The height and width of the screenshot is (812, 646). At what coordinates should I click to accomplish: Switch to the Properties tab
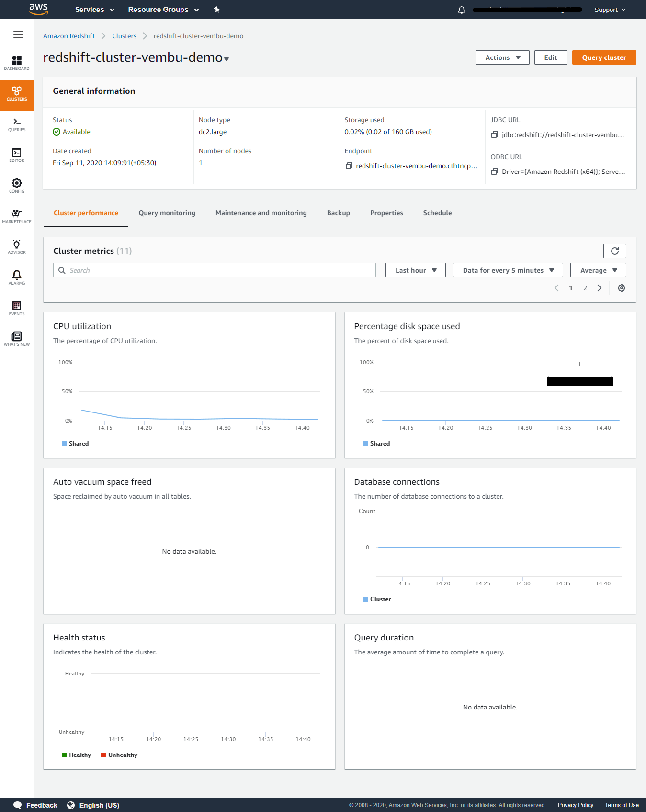(386, 213)
